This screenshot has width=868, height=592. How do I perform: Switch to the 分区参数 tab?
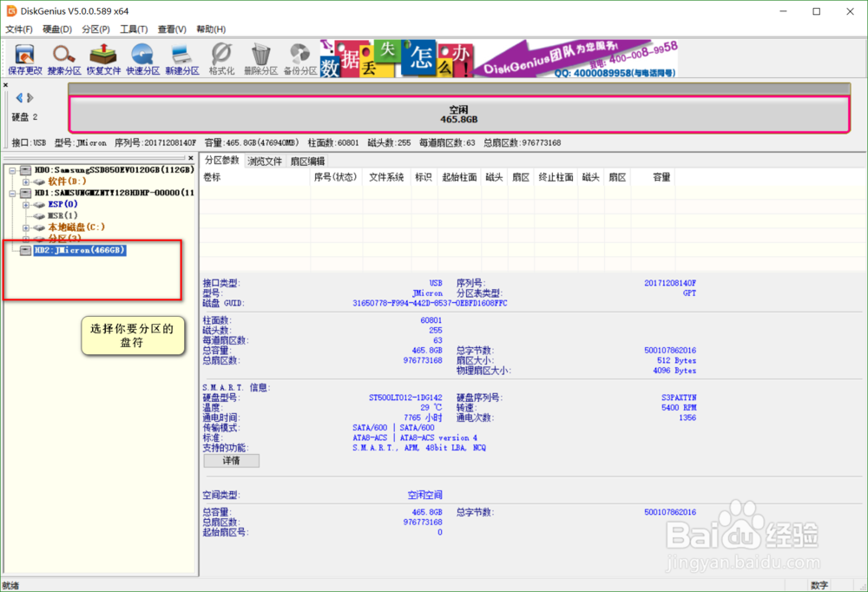[222, 161]
